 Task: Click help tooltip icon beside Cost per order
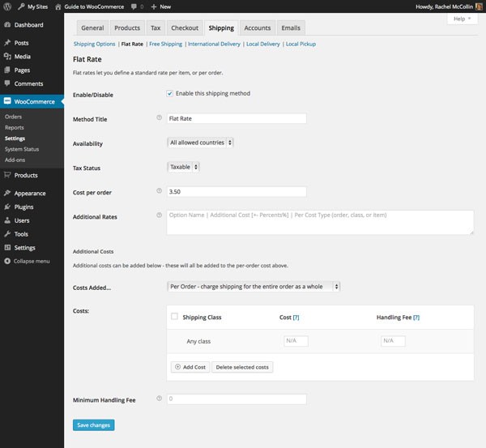pos(159,190)
